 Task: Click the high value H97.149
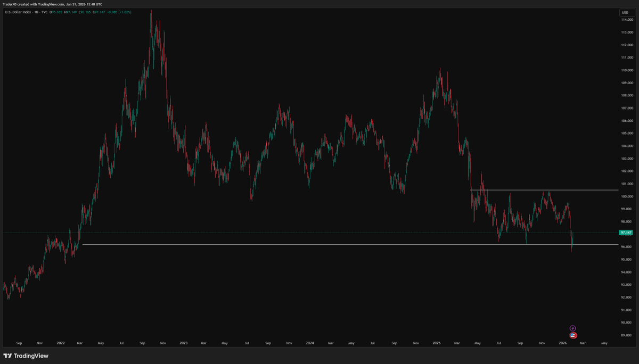click(x=70, y=12)
